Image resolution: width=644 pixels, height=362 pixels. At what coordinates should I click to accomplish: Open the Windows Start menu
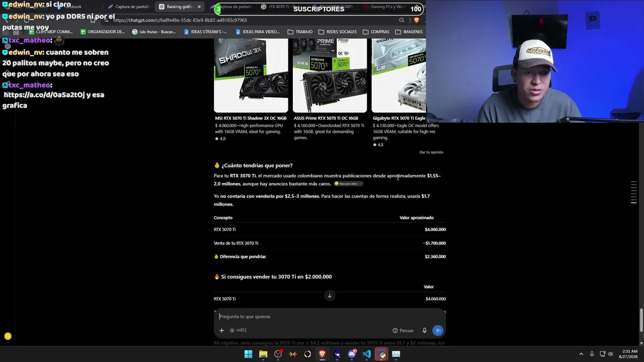click(x=248, y=354)
